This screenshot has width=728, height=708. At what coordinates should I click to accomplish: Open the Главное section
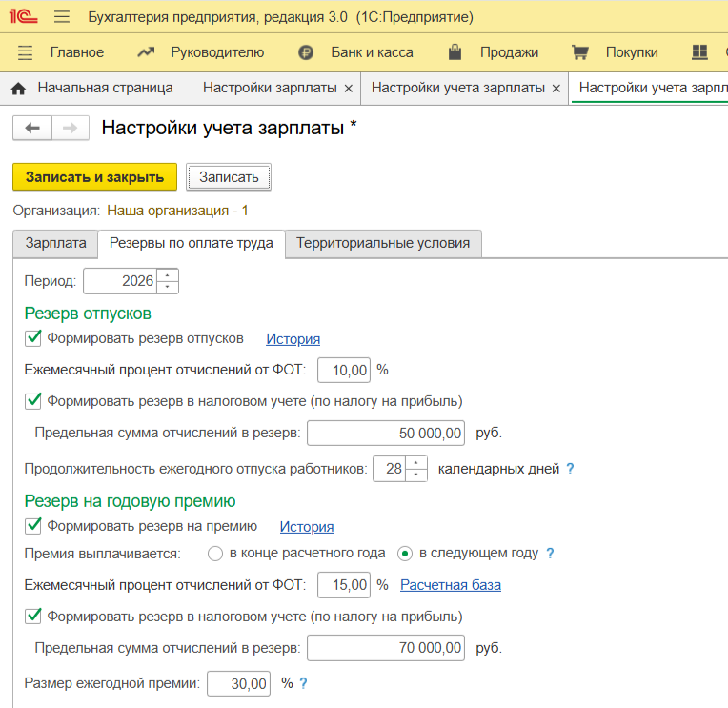(x=77, y=52)
